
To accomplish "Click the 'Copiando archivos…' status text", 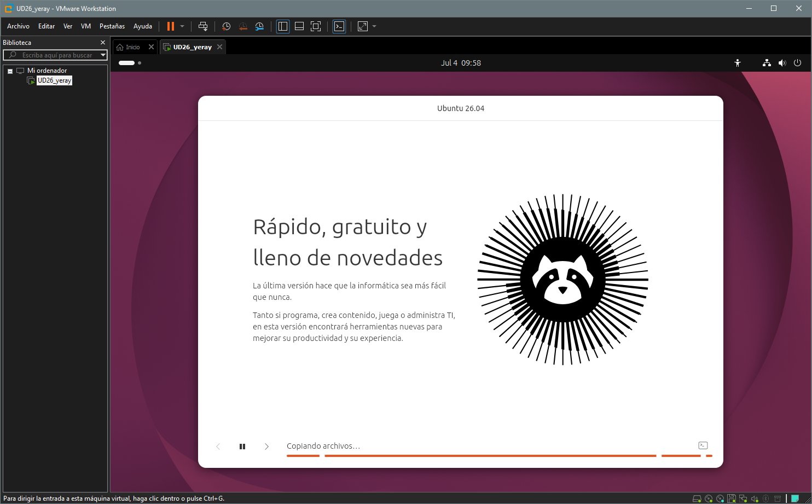I will tap(323, 446).
